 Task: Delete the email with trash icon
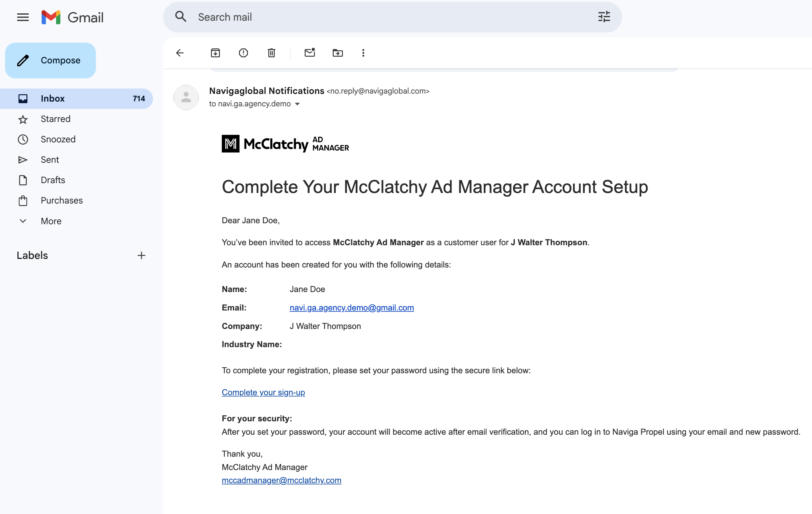point(271,53)
